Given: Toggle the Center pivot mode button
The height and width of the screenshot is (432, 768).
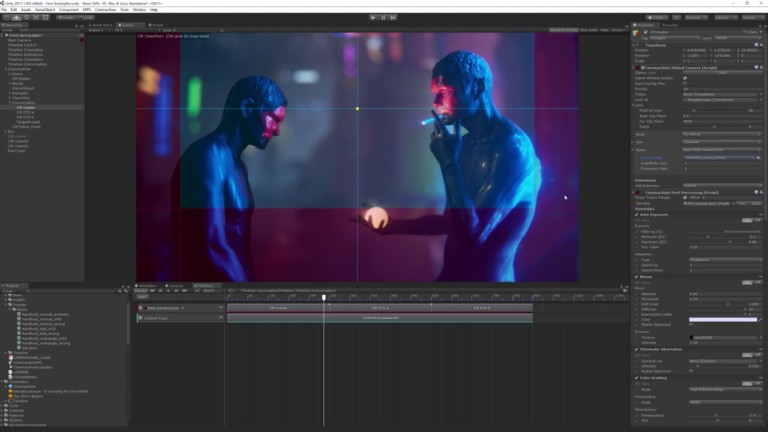Looking at the screenshot, I should coord(65,17).
